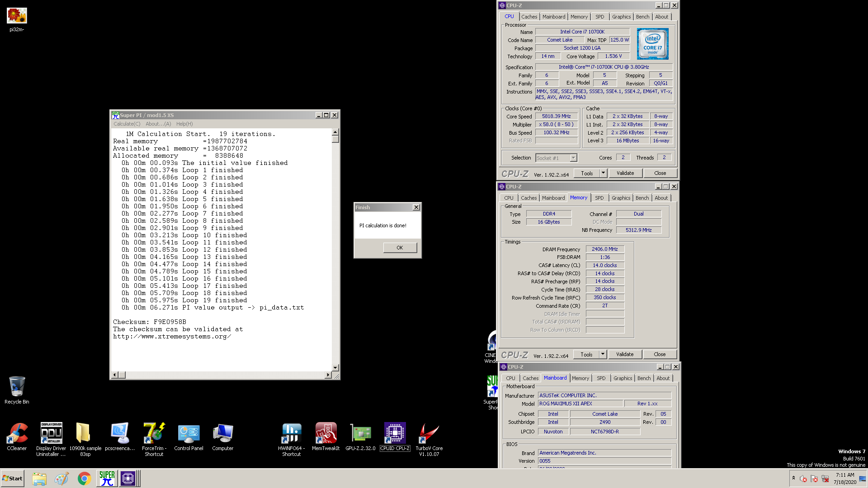Close the Finish dialog with X
Image resolution: width=868 pixels, height=488 pixels.
pyautogui.click(x=416, y=207)
